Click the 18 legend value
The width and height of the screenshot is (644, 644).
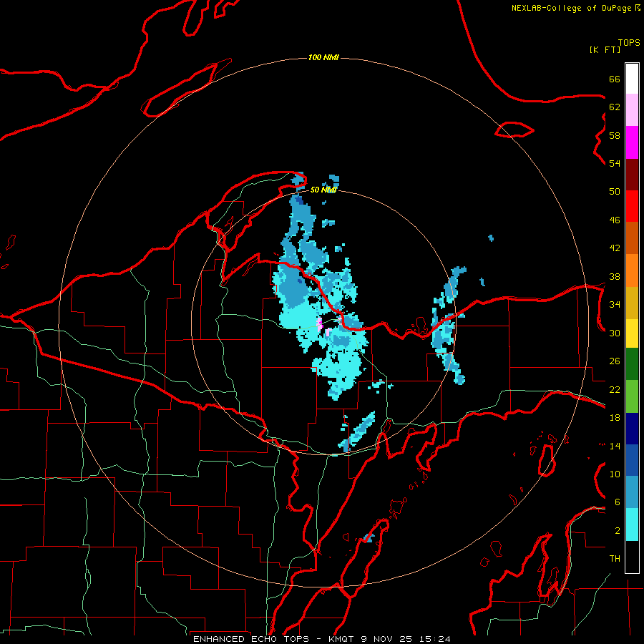tap(615, 418)
